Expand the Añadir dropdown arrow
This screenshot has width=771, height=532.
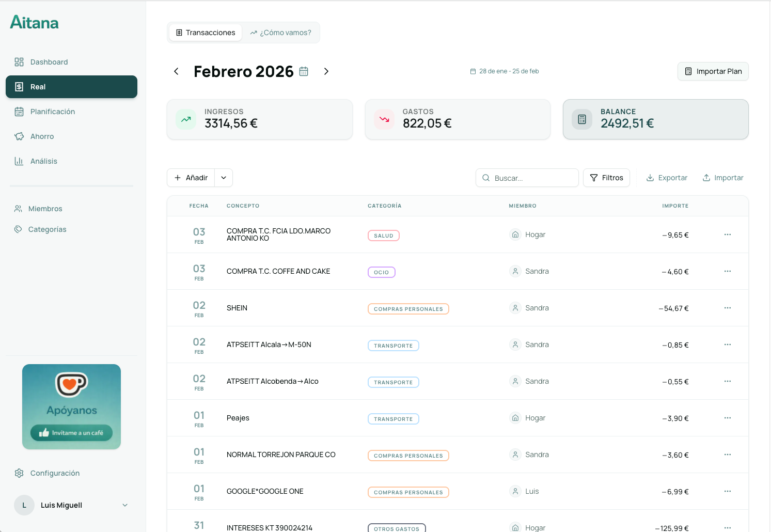[x=224, y=178]
